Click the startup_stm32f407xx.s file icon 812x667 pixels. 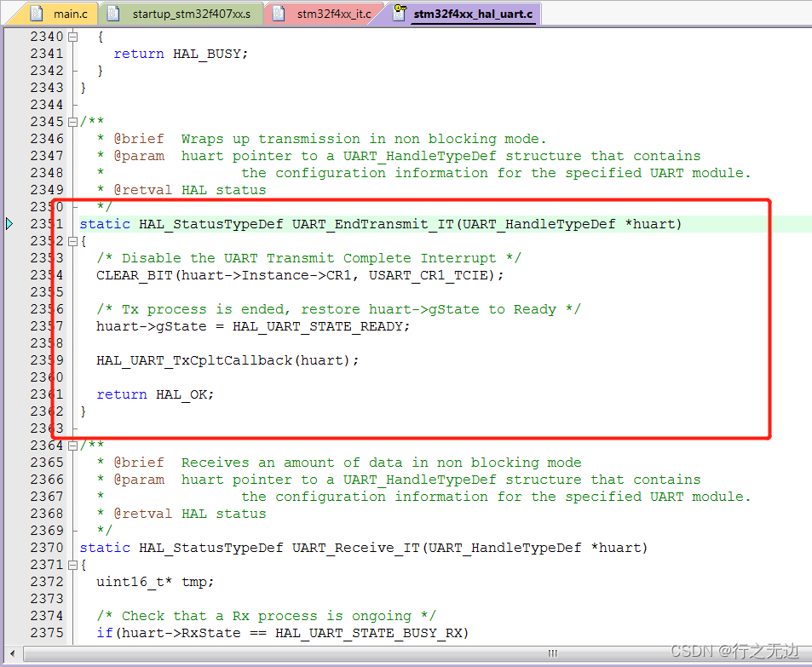(112, 14)
